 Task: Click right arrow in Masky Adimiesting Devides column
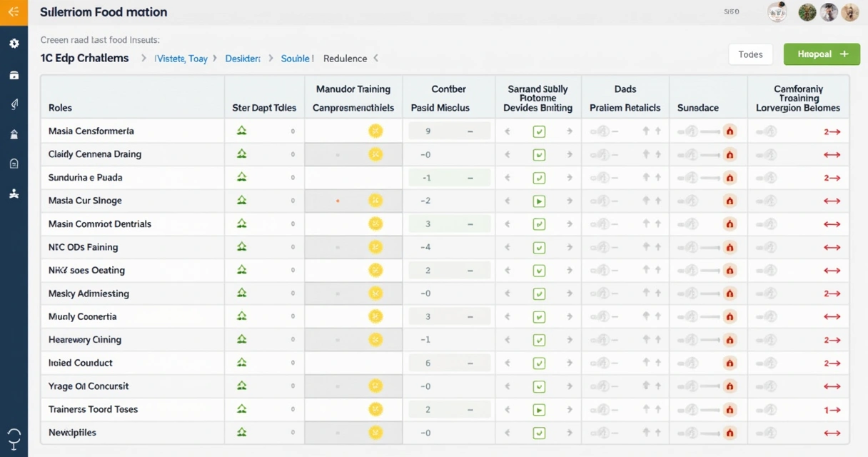pyautogui.click(x=570, y=293)
